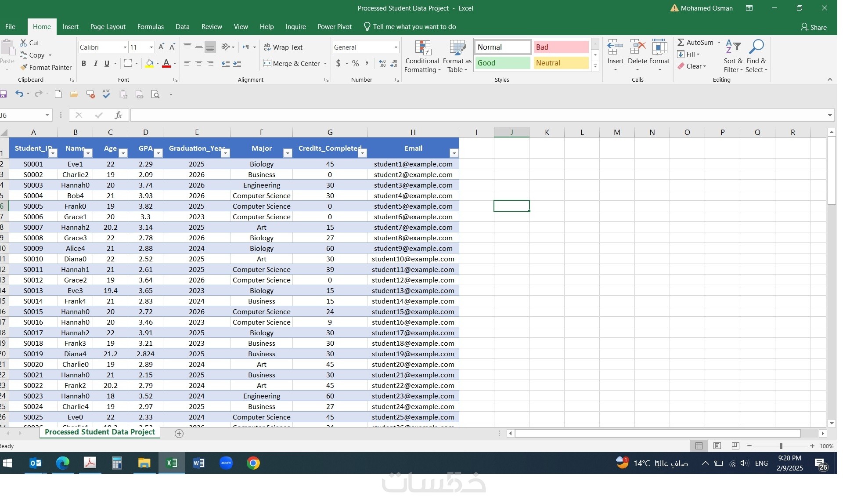Switch to the Formulas ribbon tab

150,27
